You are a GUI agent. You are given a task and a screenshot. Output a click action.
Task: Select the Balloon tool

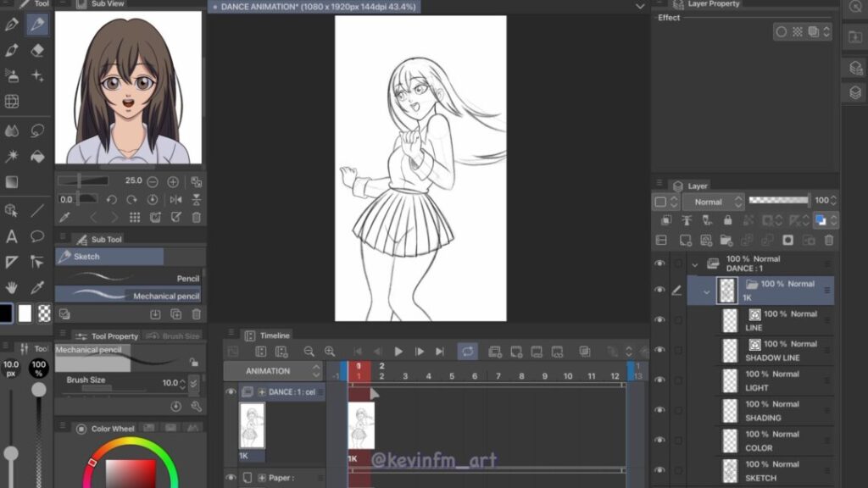click(37, 237)
